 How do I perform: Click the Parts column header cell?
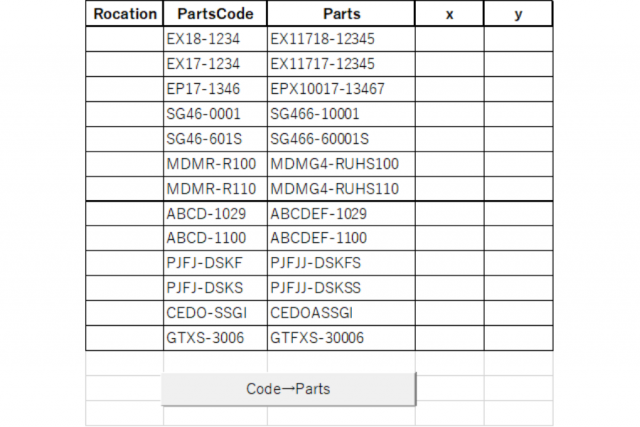tap(341, 14)
